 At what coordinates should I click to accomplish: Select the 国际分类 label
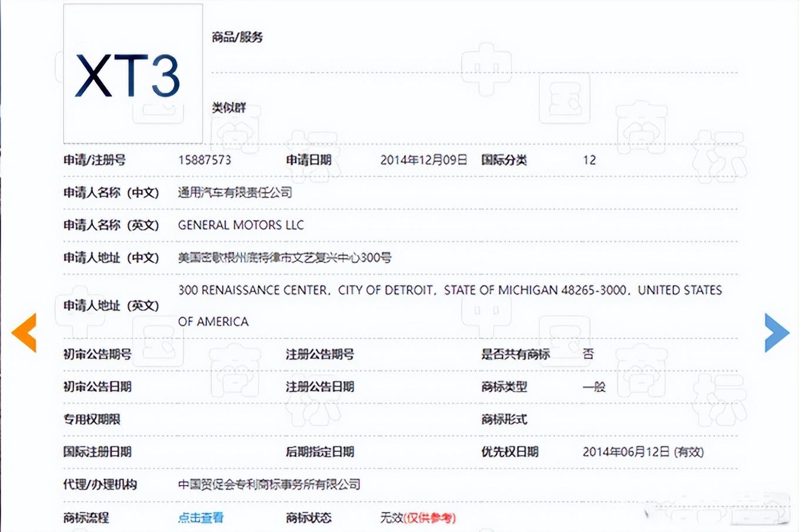504,160
